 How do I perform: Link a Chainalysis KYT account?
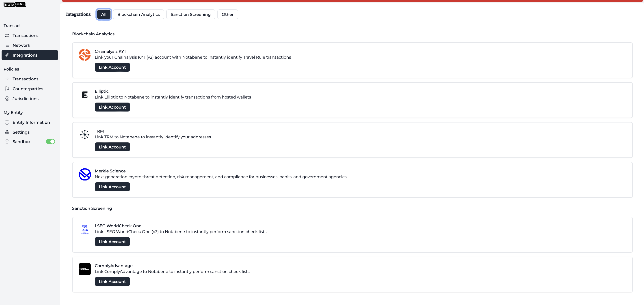tap(112, 67)
